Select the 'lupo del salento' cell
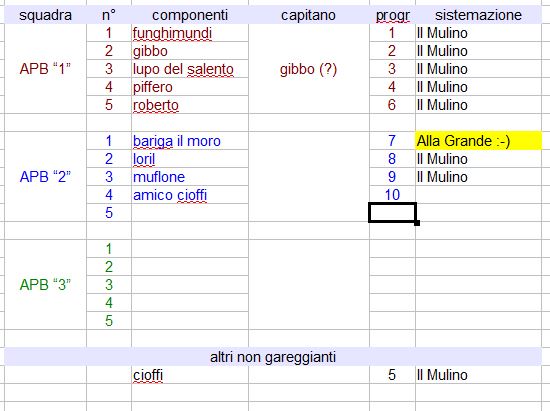 pyautogui.click(x=190, y=69)
